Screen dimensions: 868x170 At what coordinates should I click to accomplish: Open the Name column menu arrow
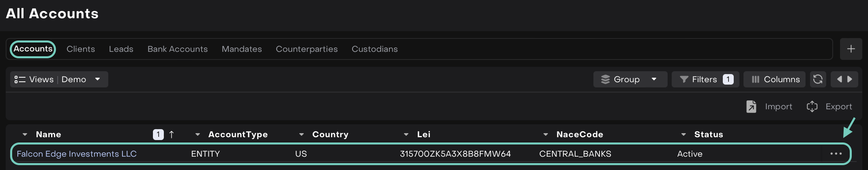pyautogui.click(x=25, y=134)
